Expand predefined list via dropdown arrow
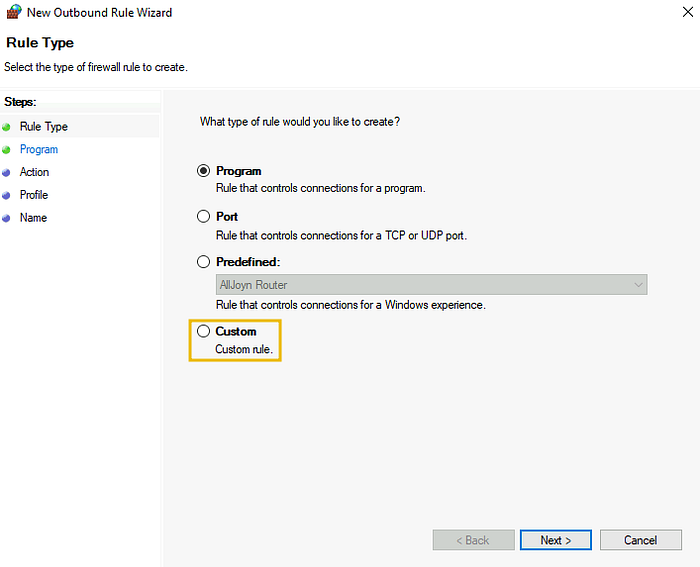This screenshot has height=567, width=700. coord(638,285)
